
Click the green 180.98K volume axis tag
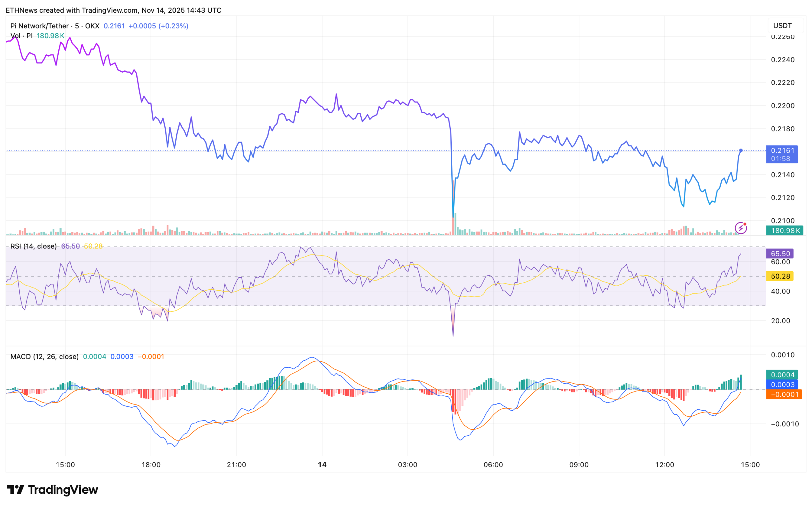coord(784,231)
